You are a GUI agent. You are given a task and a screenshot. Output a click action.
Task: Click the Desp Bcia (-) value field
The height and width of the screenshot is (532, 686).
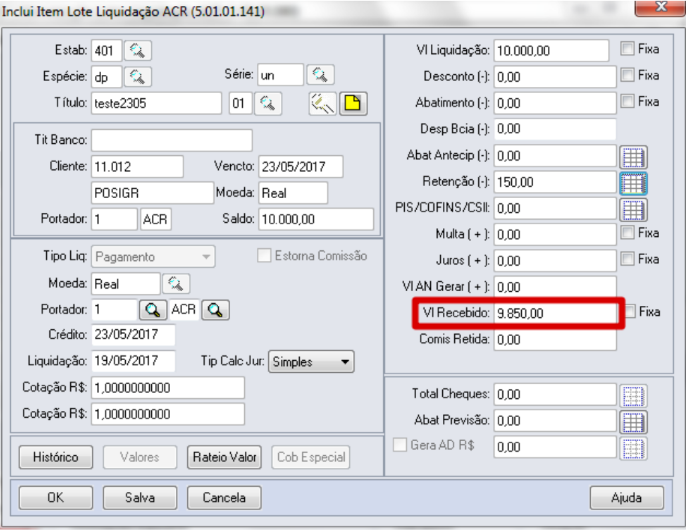555,129
